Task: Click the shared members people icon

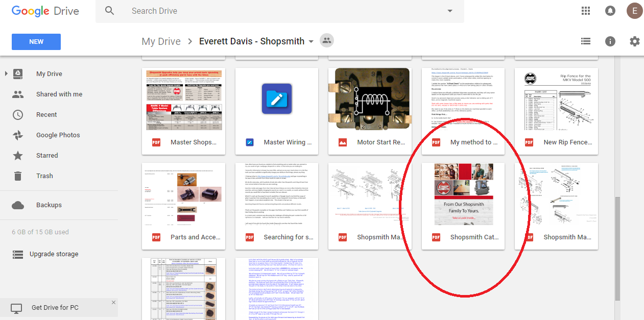Action: (327, 41)
